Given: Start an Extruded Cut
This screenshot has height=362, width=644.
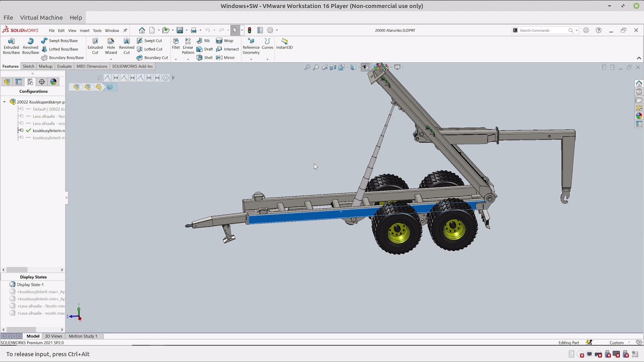Looking at the screenshot, I should (x=95, y=46).
